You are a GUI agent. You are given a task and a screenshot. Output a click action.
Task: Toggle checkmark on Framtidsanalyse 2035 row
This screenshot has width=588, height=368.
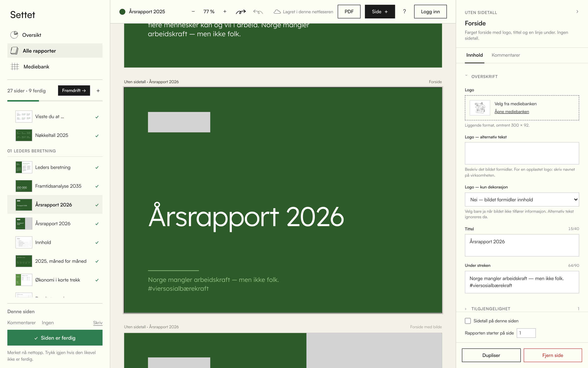(x=97, y=186)
